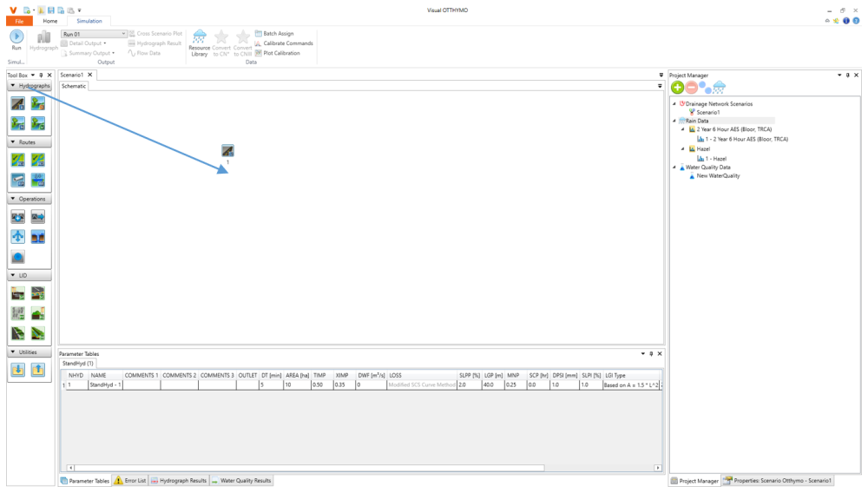Click the Save As icon beside Save
The width and height of the screenshot is (868, 493).
61,10
